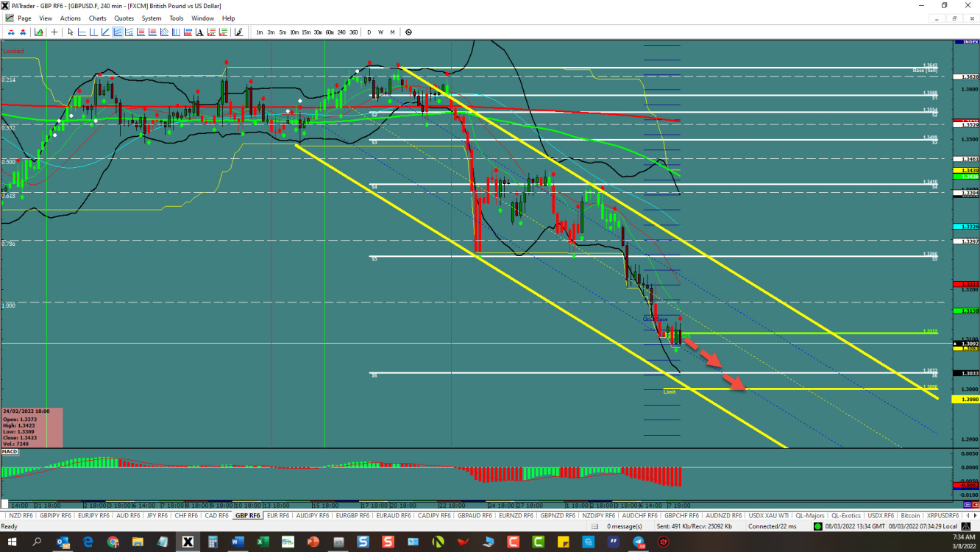Switch to AUD RF6 tab
This screenshot has height=552, width=980.
pos(128,515)
